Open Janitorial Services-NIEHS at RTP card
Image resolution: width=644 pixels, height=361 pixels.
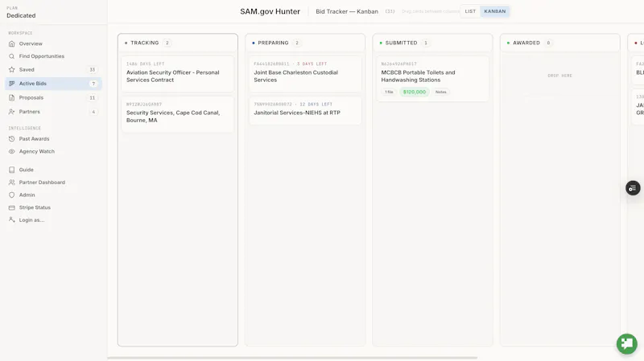pos(305,110)
